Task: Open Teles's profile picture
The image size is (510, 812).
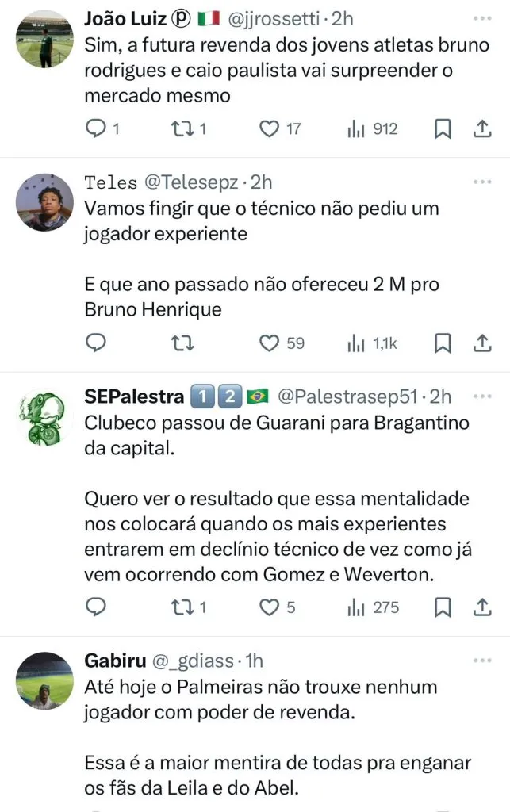Action: pyautogui.click(x=45, y=202)
